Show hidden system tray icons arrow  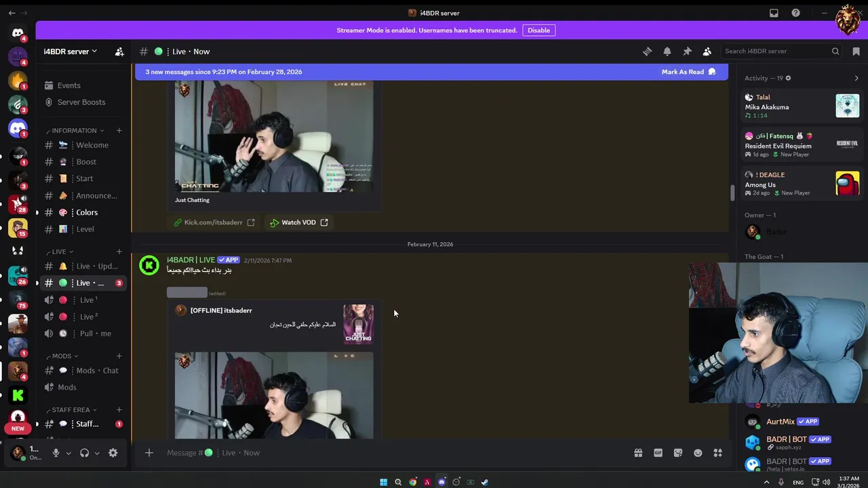[x=767, y=482]
